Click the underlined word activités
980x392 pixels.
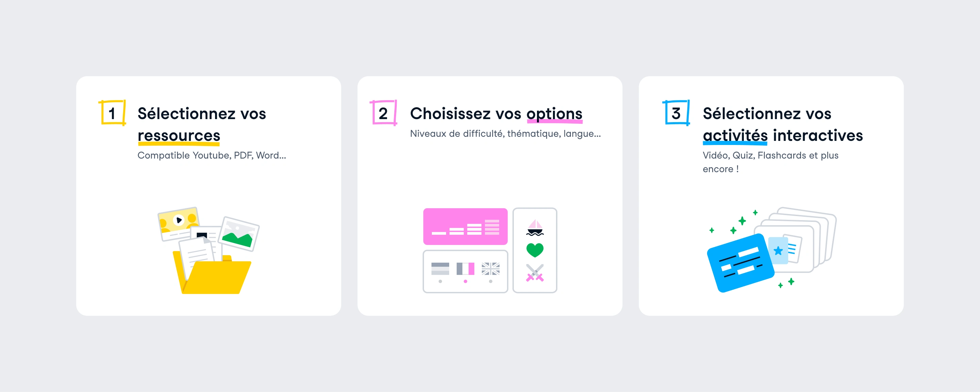coord(735,136)
